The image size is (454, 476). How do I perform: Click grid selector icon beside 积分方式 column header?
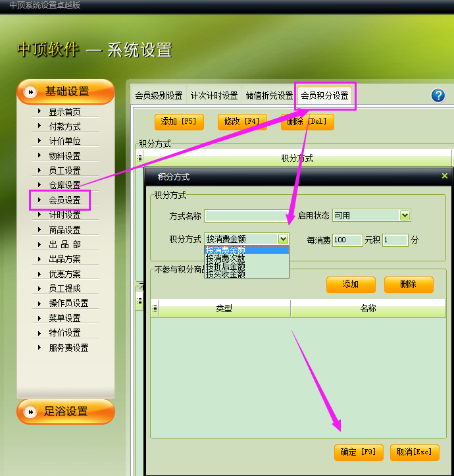click(139, 158)
